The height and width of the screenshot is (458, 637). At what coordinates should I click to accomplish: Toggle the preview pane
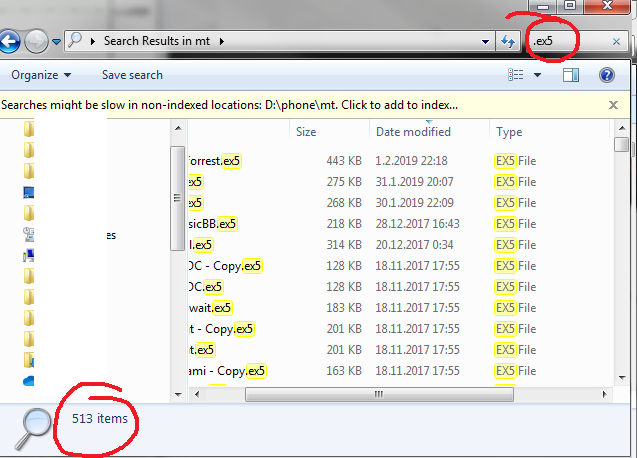[571, 75]
